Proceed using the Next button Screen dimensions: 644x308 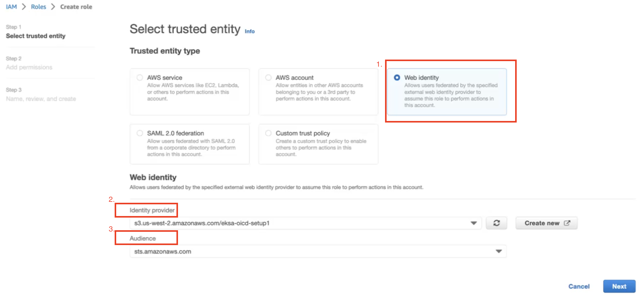click(619, 286)
